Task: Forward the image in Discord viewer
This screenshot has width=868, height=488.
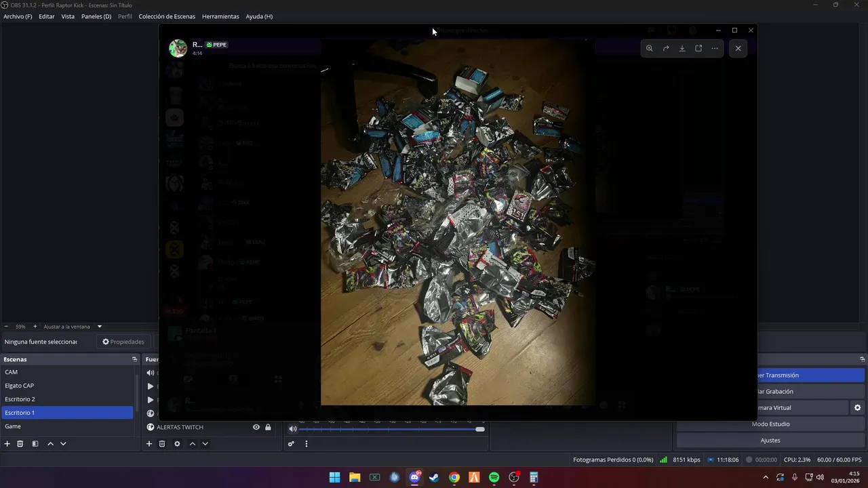Action: coord(666,48)
